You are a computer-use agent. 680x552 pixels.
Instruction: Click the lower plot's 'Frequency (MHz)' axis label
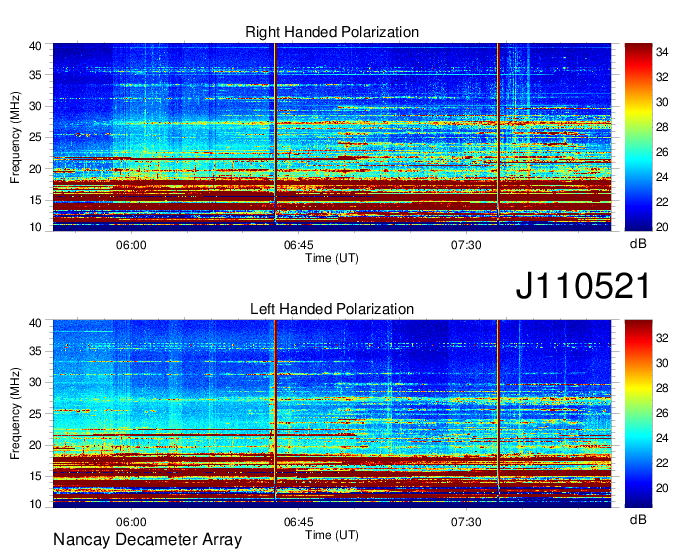click(x=15, y=414)
